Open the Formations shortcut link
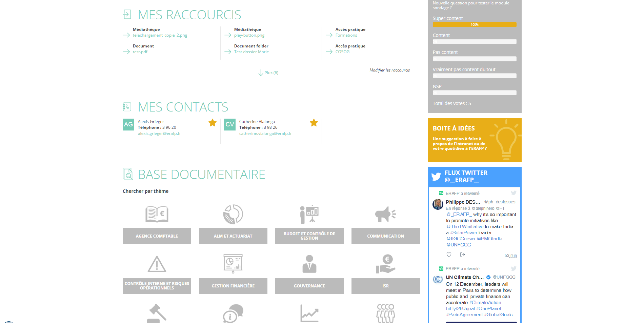The width and height of the screenshot is (644, 323). click(x=346, y=35)
